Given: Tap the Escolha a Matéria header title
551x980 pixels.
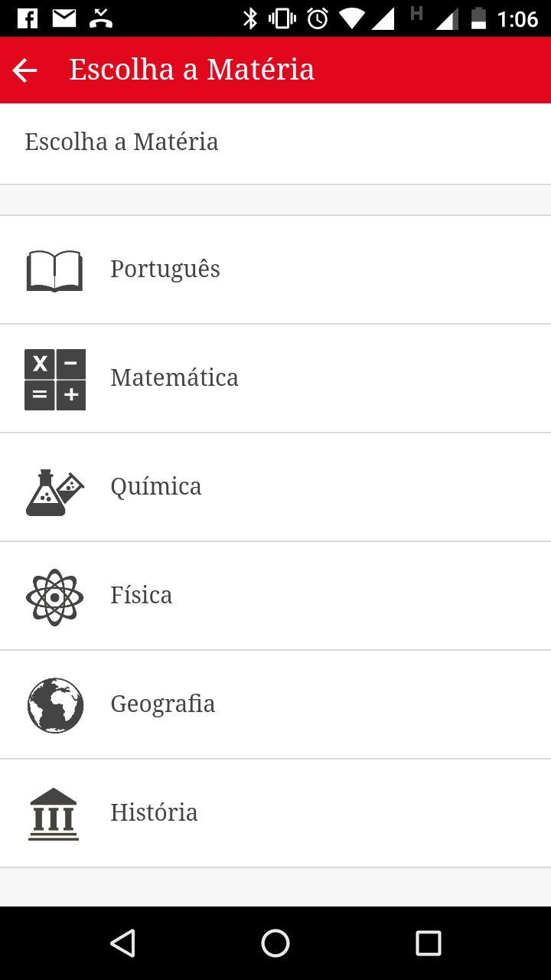Looking at the screenshot, I should pos(191,70).
